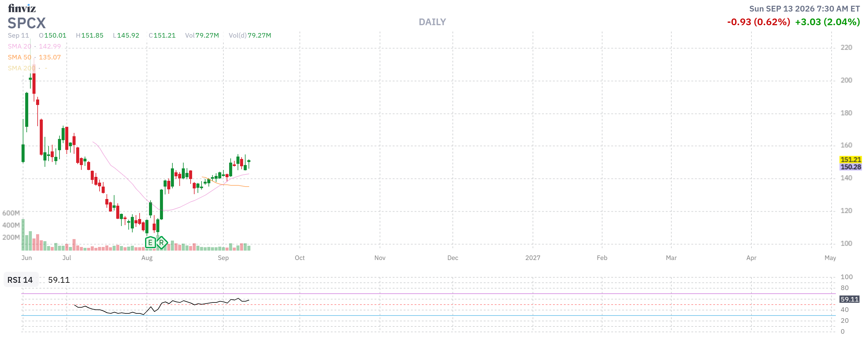Select the DAILY timeframe label
The width and height of the screenshot is (868, 341).
pos(432,22)
